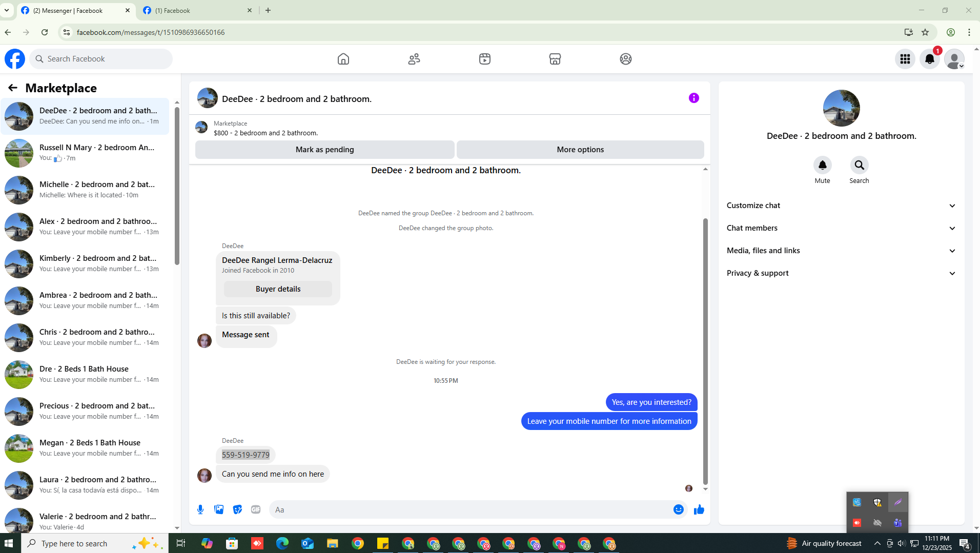Open Reels video icon in top nav
Image resolution: width=980 pixels, height=553 pixels.
[485, 59]
